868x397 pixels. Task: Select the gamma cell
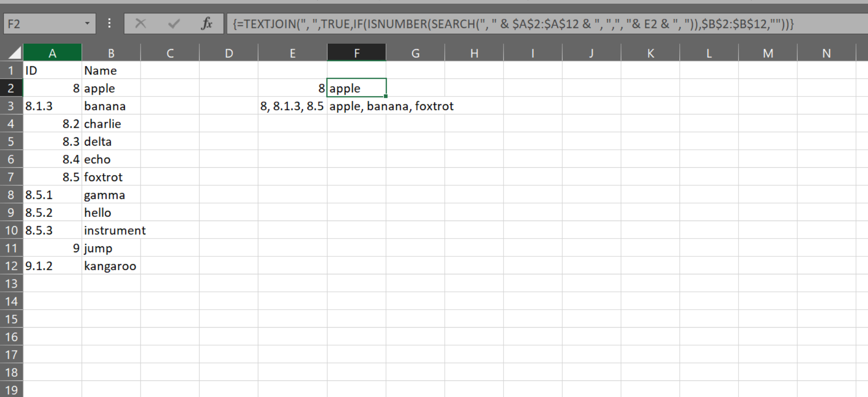click(x=111, y=194)
